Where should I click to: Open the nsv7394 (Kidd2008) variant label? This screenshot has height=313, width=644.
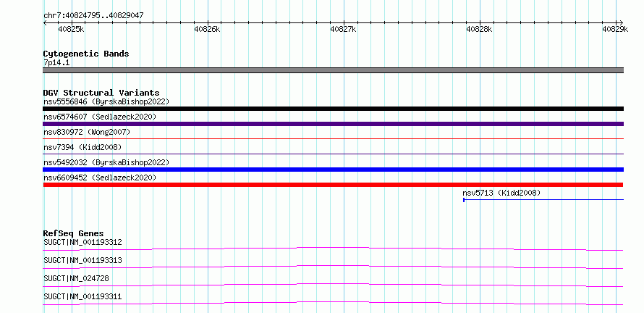[x=82, y=147]
